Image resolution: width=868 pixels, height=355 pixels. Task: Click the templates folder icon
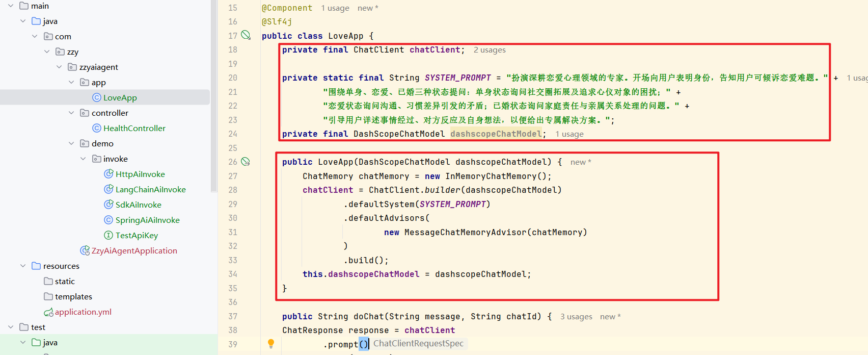point(48,296)
